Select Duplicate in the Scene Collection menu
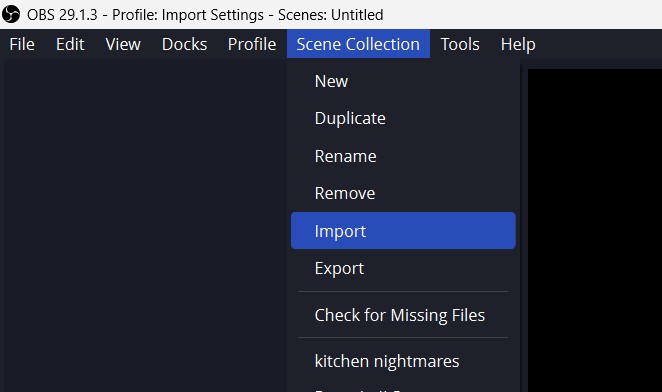662x392 pixels. click(403, 118)
